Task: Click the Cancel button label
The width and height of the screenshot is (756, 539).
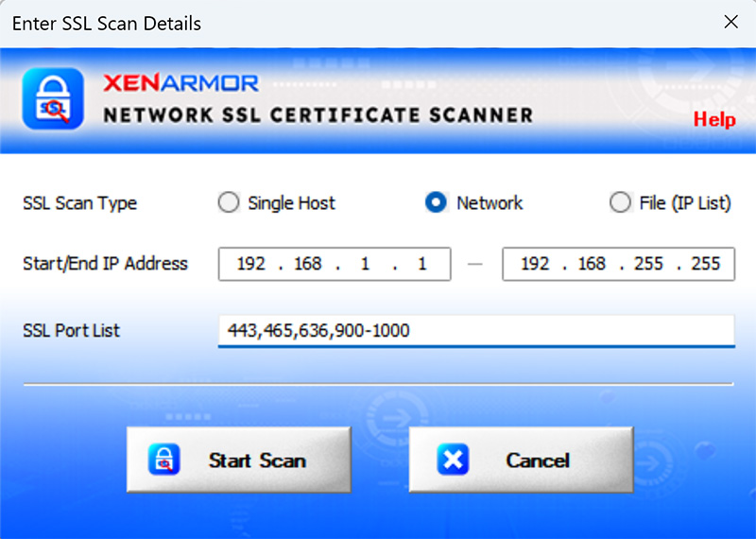Action: [x=538, y=461]
